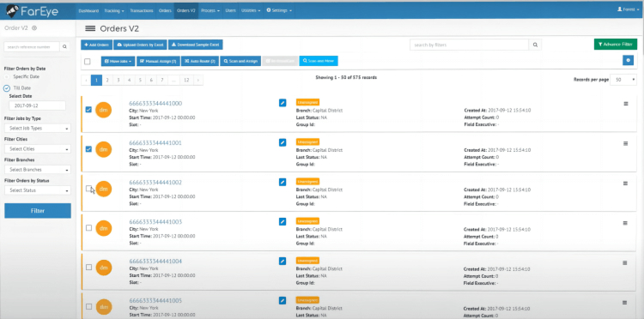This screenshot has width=644, height=319.
Task: Check the checkbox for order 6666333344441002
Action: coord(88,188)
